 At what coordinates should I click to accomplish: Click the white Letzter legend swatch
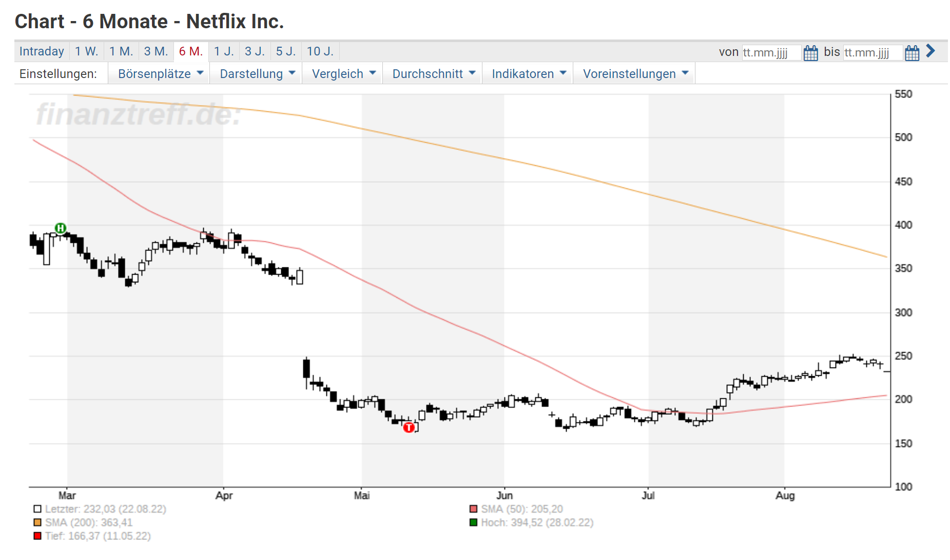pyautogui.click(x=37, y=509)
